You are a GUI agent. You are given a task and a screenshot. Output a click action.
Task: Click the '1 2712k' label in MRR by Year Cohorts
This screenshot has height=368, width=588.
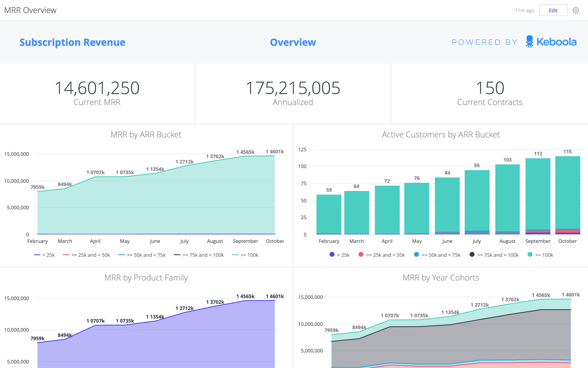click(480, 305)
